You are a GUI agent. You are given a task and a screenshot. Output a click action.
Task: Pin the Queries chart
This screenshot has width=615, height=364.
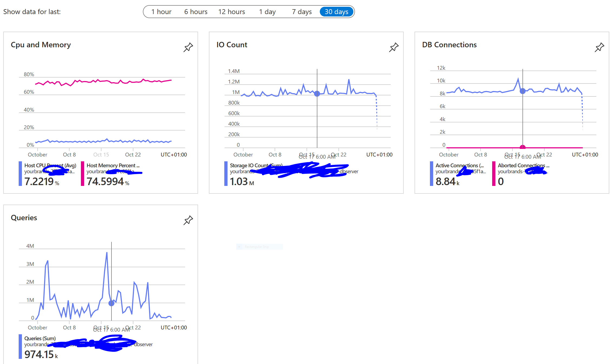(x=188, y=220)
